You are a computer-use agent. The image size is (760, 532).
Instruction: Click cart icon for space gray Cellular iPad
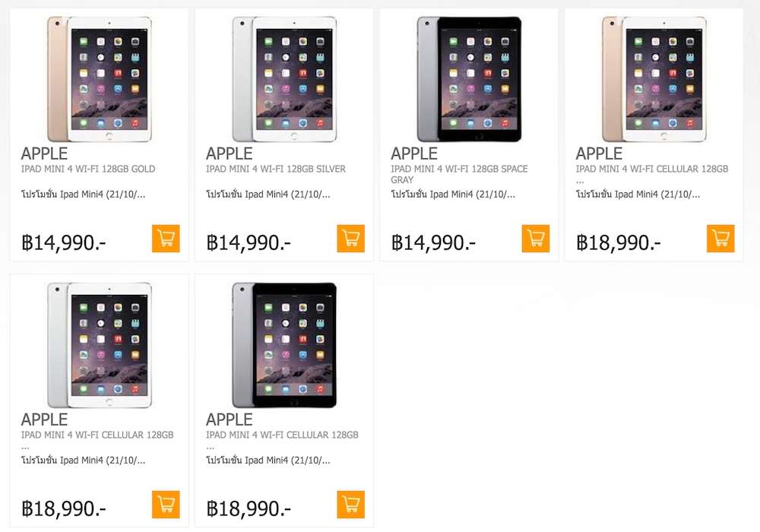350,505
